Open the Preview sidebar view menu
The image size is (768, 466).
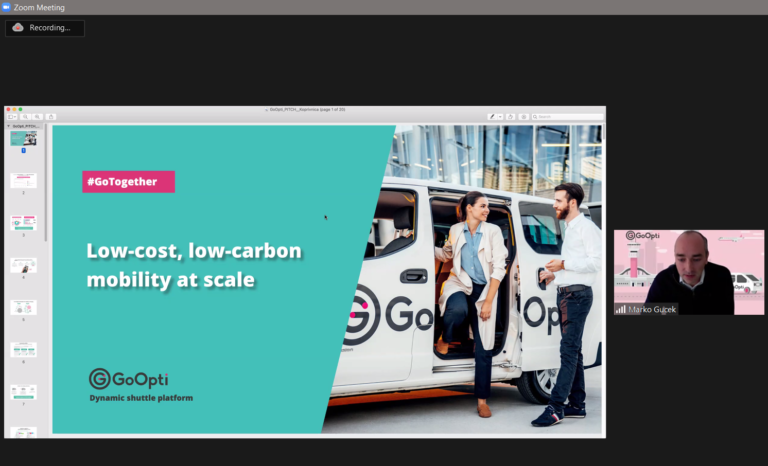12,117
